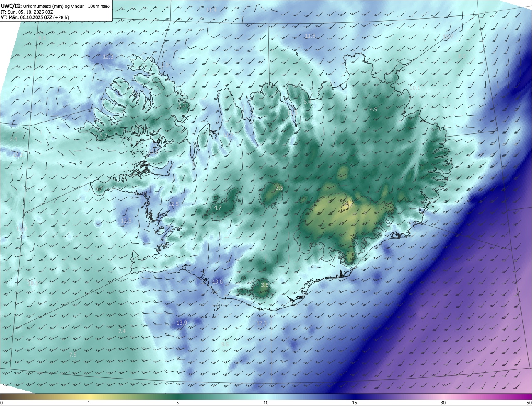
Task: Select the 'IT: Sun. 05. 10. 2025 03Z' line
Action: pyautogui.click(x=27, y=12)
